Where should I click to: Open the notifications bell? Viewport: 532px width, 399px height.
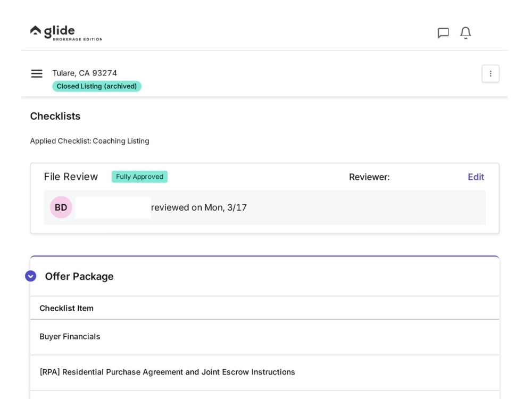tap(465, 33)
